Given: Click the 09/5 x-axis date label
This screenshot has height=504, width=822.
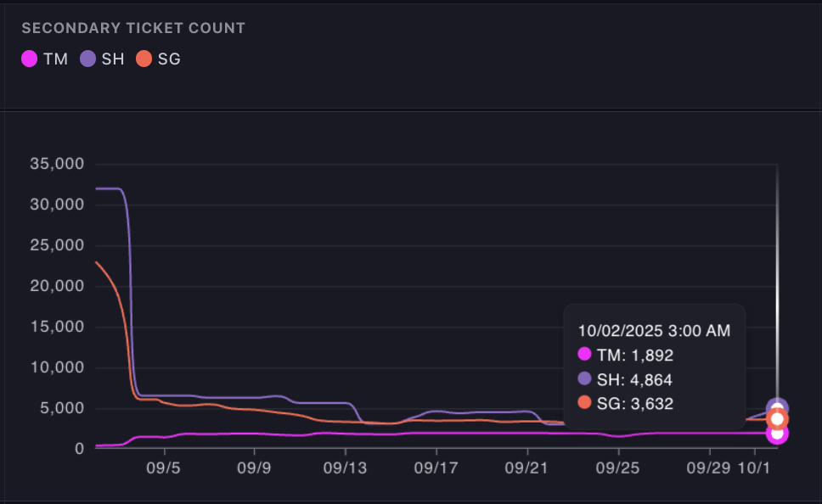Looking at the screenshot, I should (x=162, y=468).
